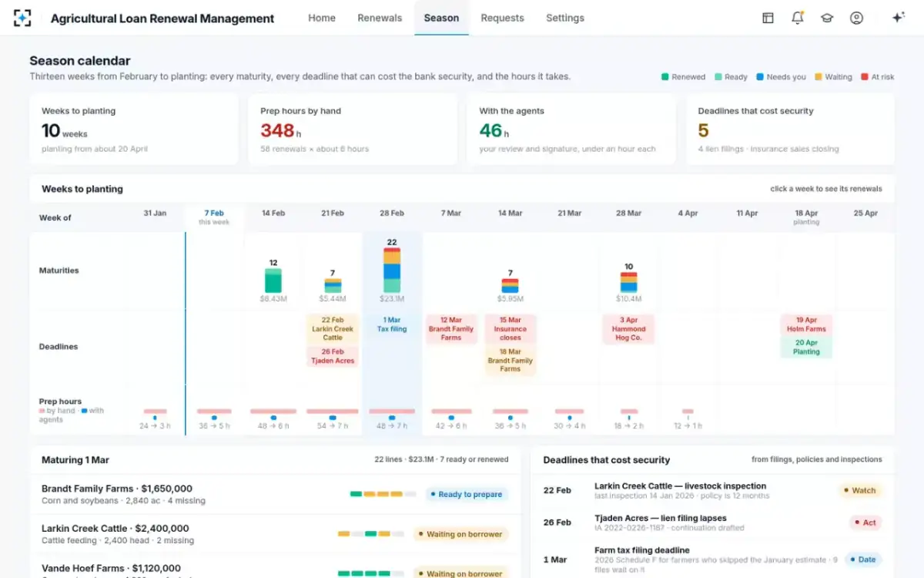Click the Watch badge for livestock inspection
This screenshot has width=924, height=578.
pyautogui.click(x=860, y=490)
